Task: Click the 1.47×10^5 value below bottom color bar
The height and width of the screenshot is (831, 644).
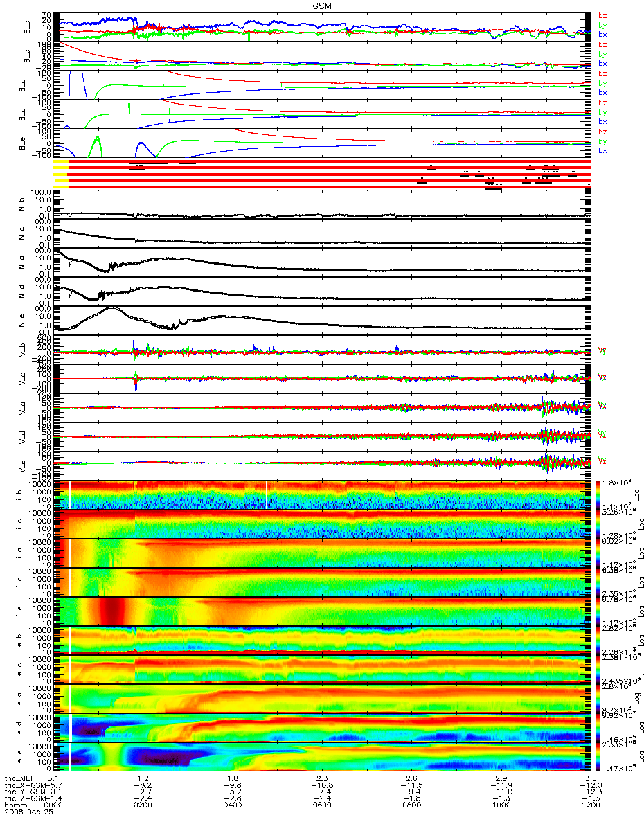Action: [620, 769]
